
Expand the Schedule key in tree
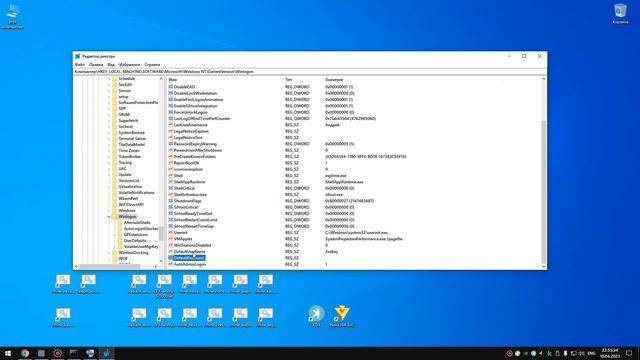point(109,78)
